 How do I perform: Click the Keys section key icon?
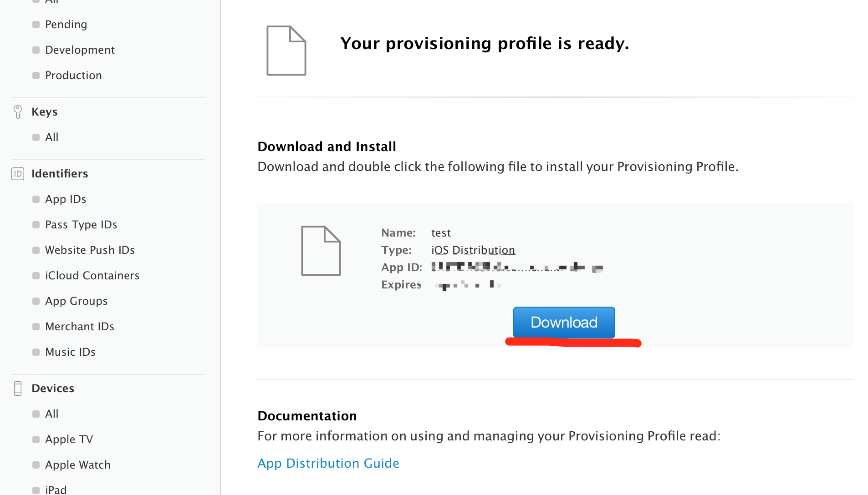18,111
